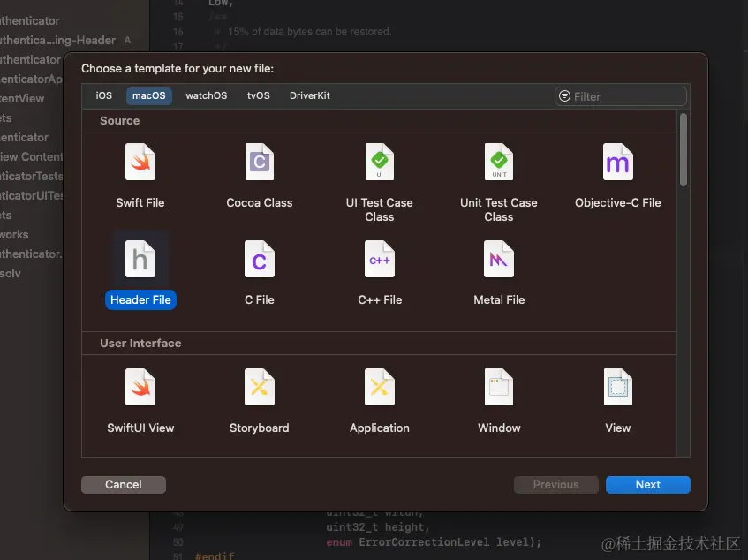Viewport: 748px width, 560px height.
Task: Select the Storyboard template
Action: click(259, 397)
